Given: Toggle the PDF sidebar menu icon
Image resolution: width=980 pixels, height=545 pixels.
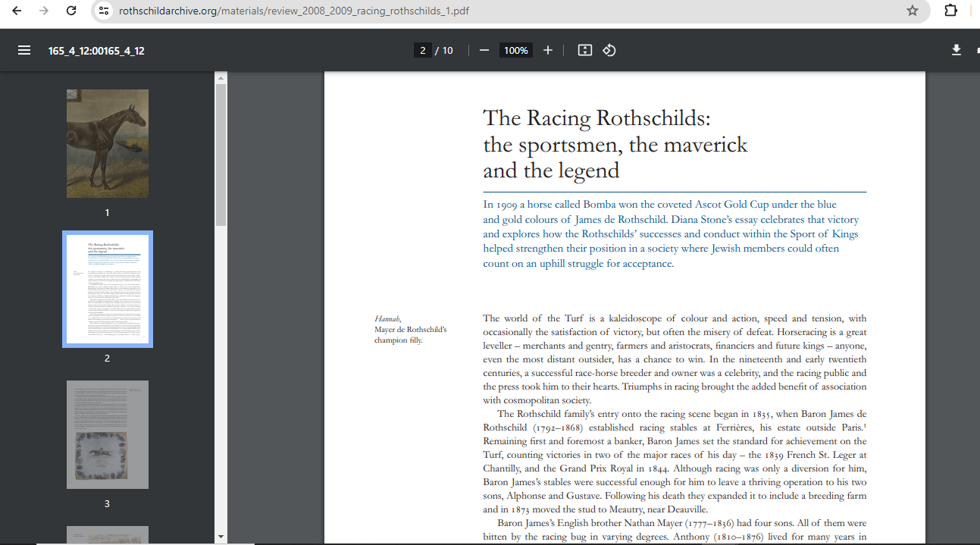Looking at the screenshot, I should coord(24,51).
